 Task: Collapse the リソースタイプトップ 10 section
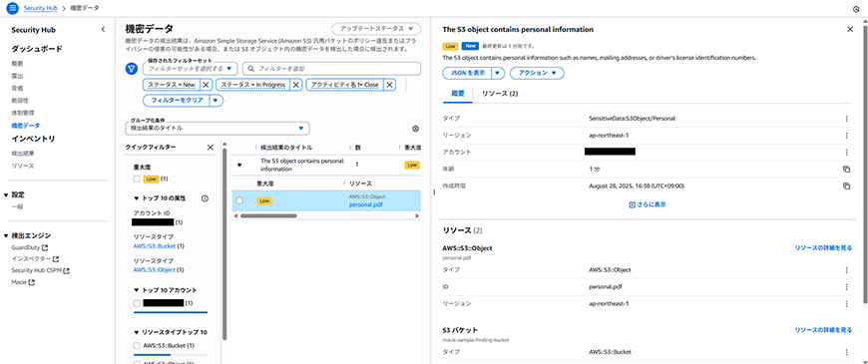click(x=136, y=332)
